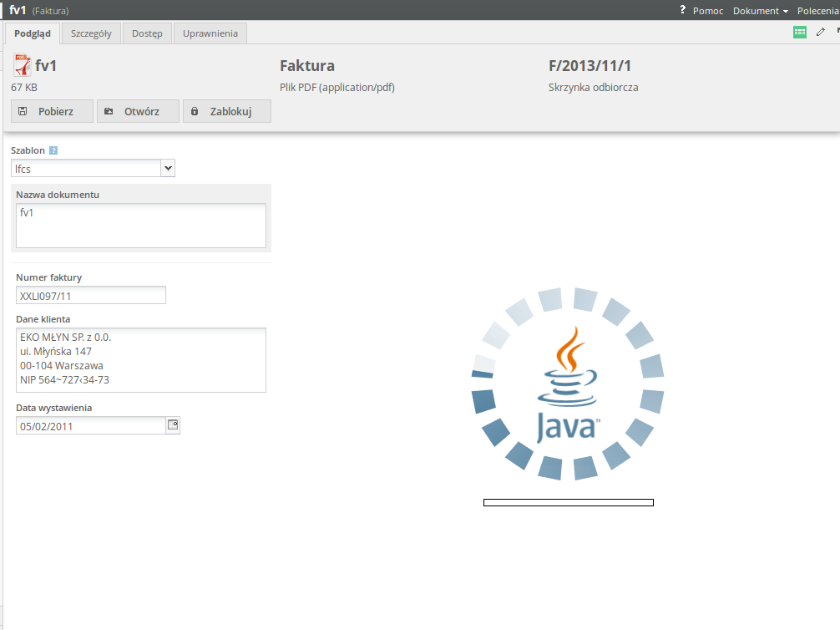
Task: Click the Faktura document type heading
Action: tap(307, 66)
